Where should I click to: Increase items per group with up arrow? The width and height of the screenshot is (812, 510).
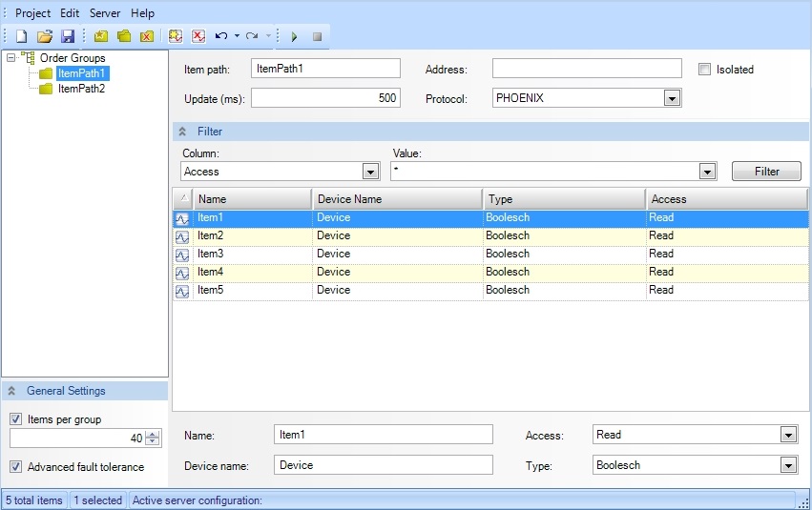point(154,434)
